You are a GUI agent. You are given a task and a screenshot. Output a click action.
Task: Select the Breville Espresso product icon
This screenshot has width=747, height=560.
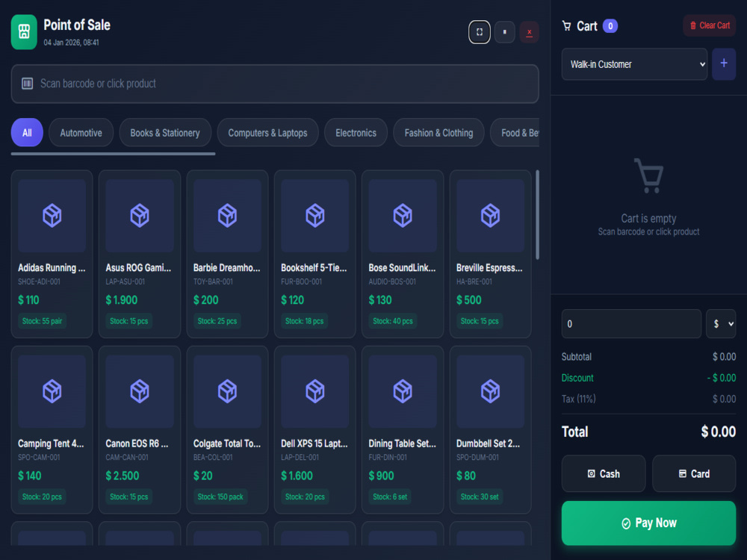(x=490, y=216)
